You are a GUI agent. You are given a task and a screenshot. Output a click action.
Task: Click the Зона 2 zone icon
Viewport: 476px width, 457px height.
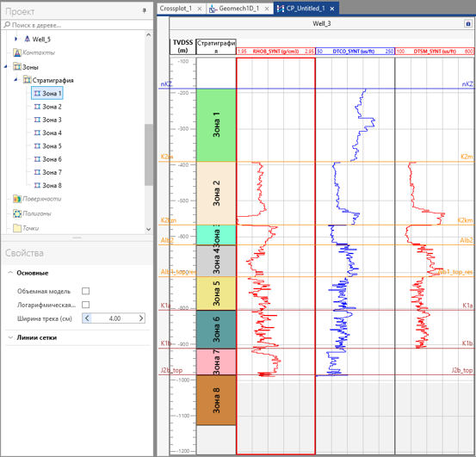tap(37, 107)
